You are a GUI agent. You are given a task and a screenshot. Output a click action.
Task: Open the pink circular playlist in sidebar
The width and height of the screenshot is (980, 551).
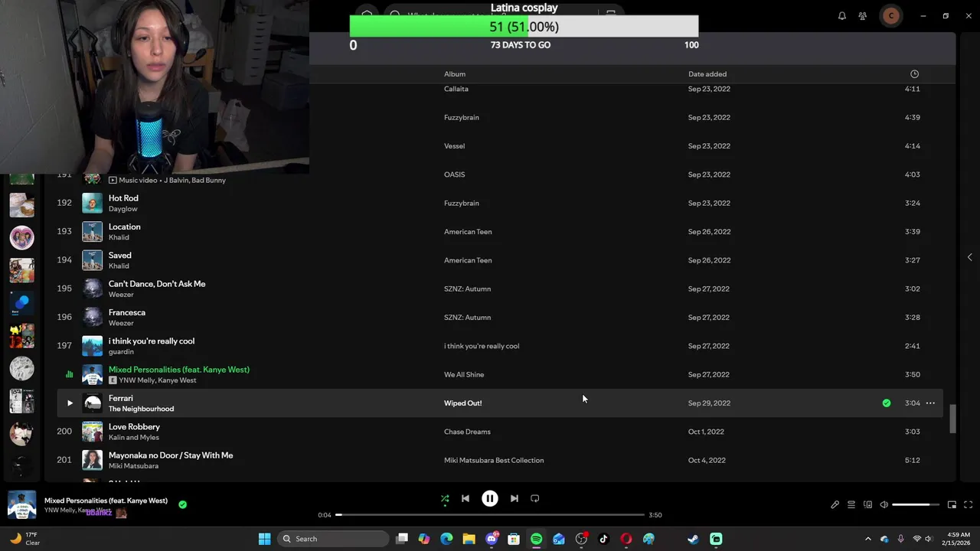click(x=21, y=237)
